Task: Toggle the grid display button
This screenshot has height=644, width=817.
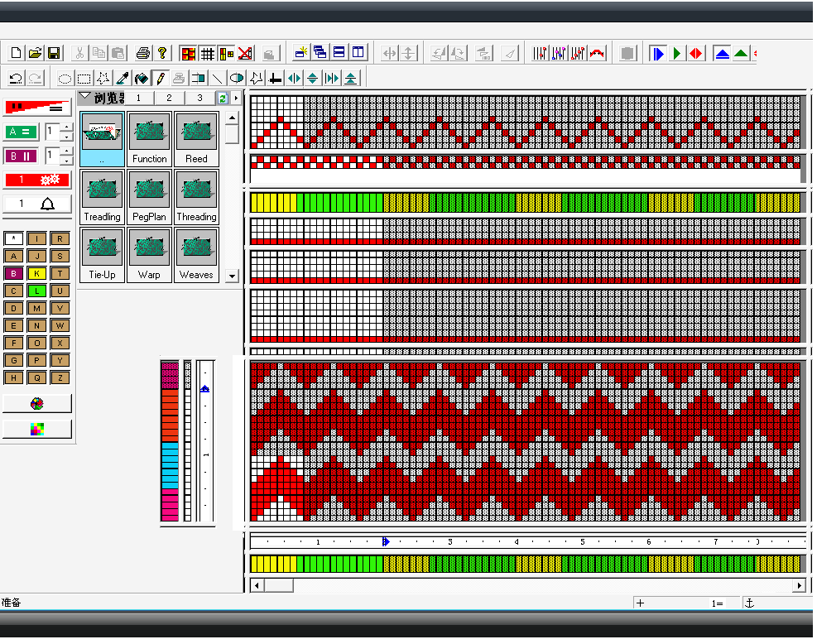Action: coord(207,53)
